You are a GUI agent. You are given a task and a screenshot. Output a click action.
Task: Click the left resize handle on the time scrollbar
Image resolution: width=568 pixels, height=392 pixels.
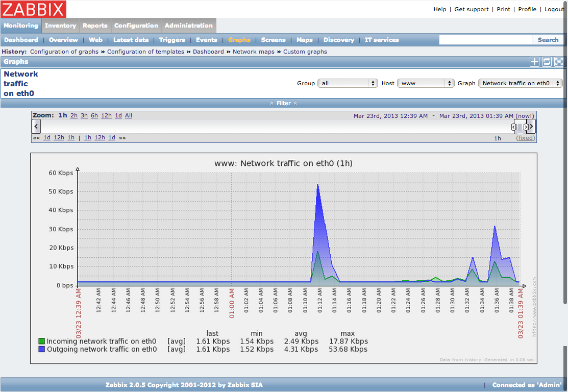513,127
